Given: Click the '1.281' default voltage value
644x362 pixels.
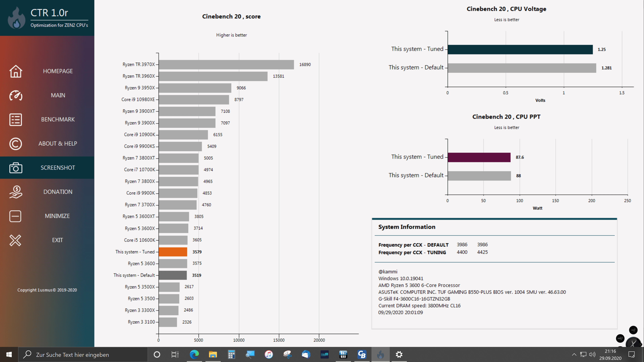Looking at the screenshot, I should 606,68.
